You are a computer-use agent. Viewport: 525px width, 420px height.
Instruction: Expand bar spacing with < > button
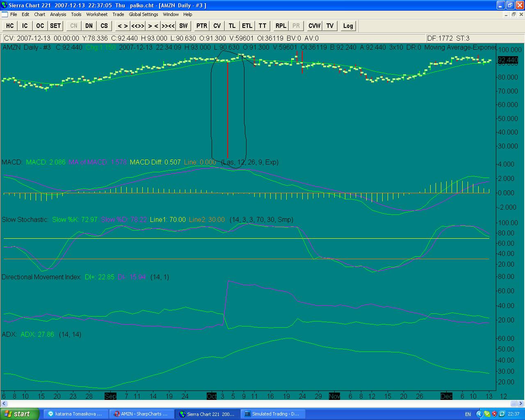122,26
